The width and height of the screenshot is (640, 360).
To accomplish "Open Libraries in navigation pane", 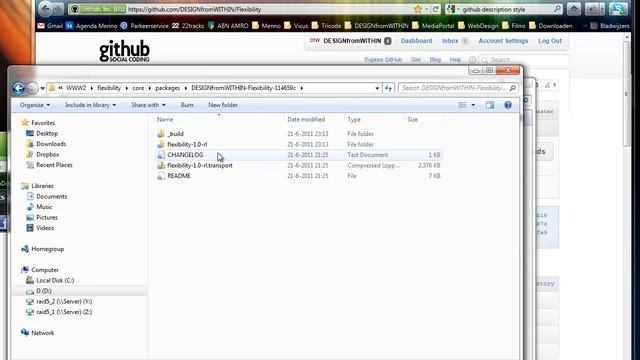I will point(42,186).
